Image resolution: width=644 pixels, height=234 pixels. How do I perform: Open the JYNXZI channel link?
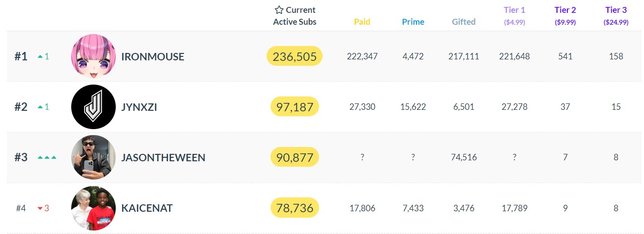[139, 107]
